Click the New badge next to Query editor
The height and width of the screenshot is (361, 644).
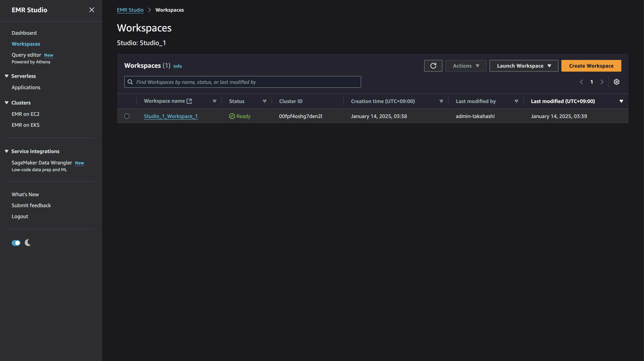(48, 55)
